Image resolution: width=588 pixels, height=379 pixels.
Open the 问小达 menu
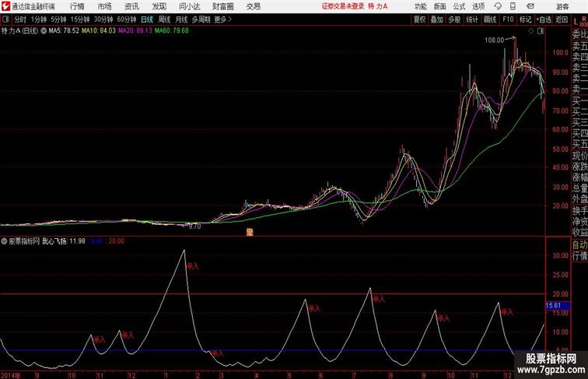(x=189, y=6)
